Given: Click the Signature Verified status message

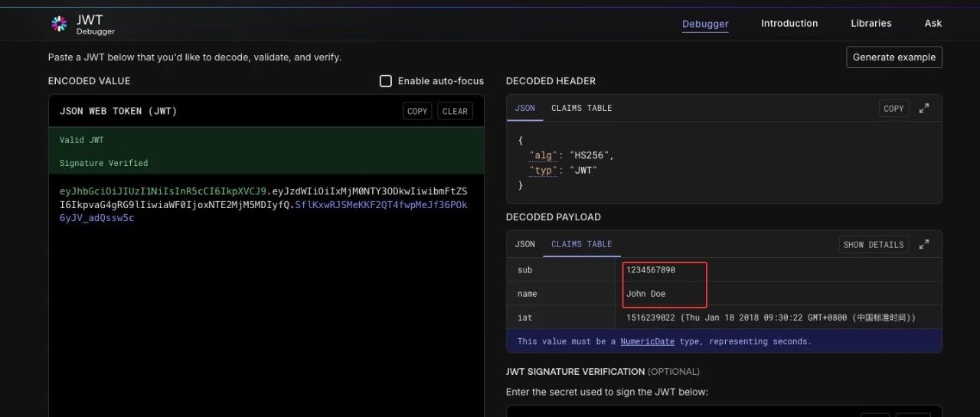Looking at the screenshot, I should (x=103, y=163).
